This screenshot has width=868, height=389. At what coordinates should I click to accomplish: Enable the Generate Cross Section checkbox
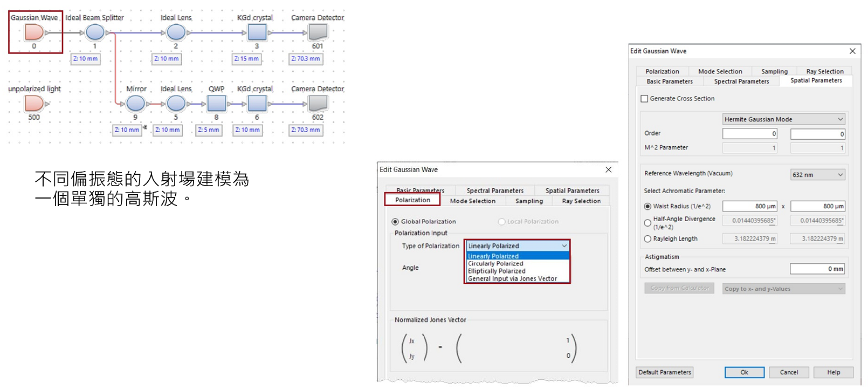(x=644, y=99)
